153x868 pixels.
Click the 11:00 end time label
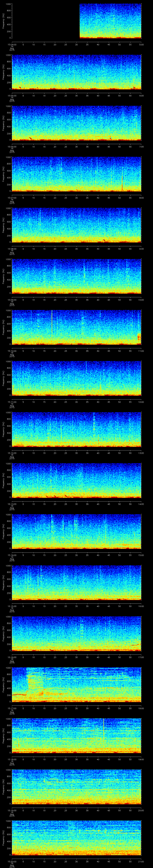click(x=141, y=351)
